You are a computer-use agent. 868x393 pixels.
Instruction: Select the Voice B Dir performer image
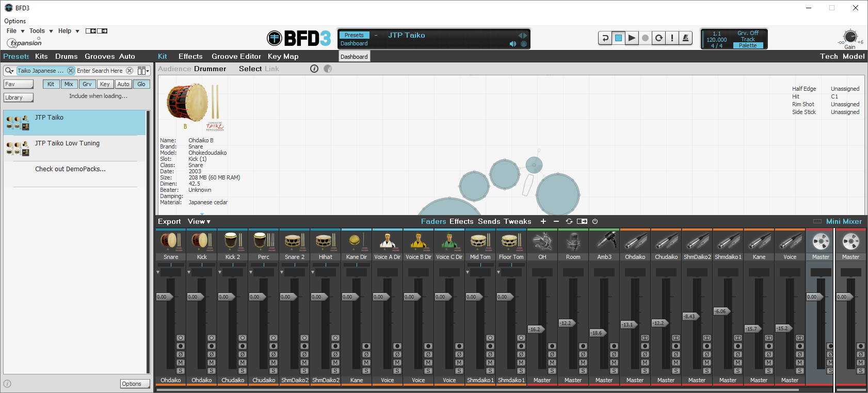coord(419,241)
